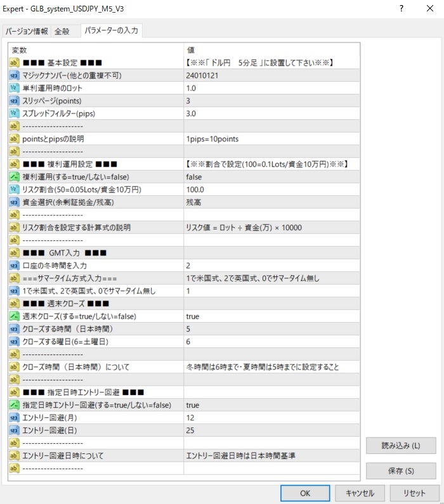444x504 pixels.
Task: Click the OK button
Action: tap(305, 493)
